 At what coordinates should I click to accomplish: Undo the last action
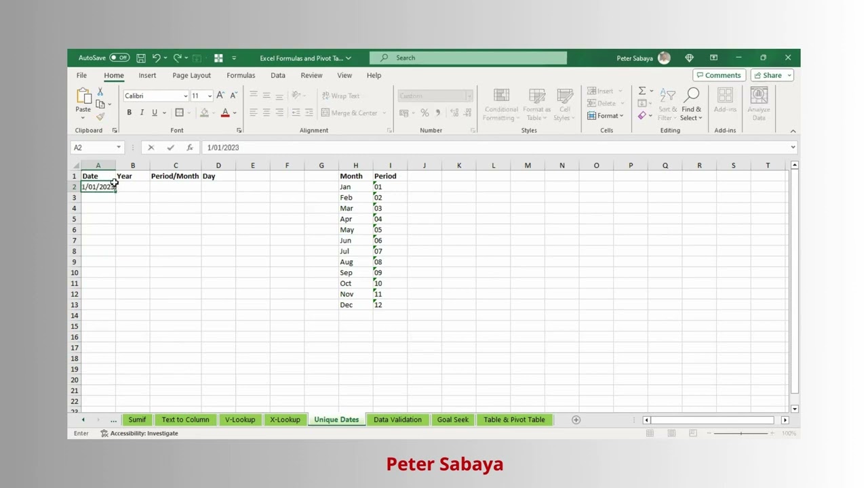tap(156, 58)
